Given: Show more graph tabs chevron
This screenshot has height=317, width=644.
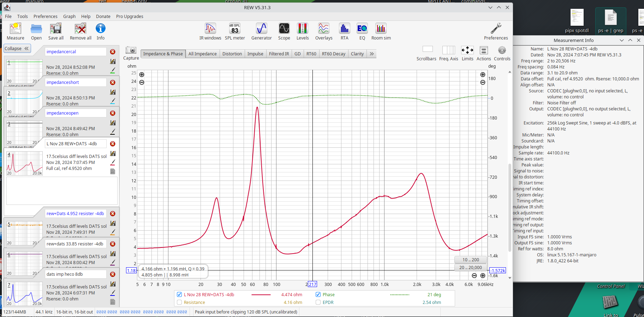Looking at the screenshot, I should click(x=372, y=54).
